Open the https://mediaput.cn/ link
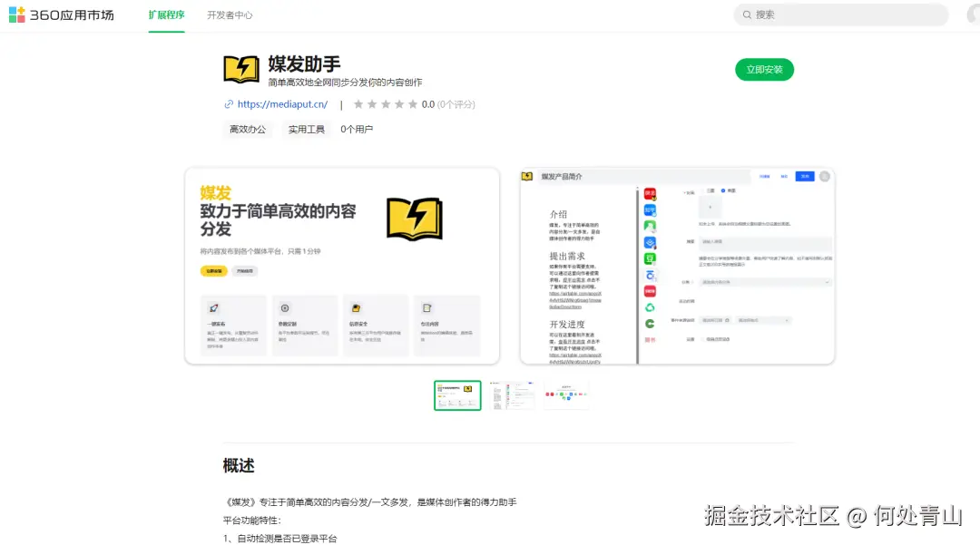Viewport: 980px width, 545px height. click(282, 104)
